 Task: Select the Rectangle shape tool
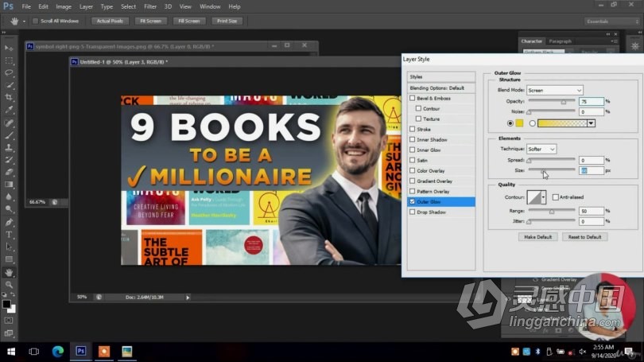pyautogui.click(x=9, y=259)
